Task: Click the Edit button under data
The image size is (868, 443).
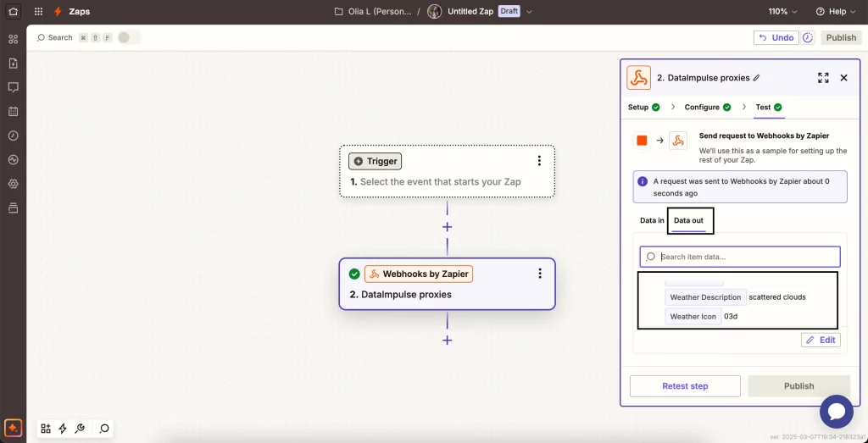Action: coord(821,341)
